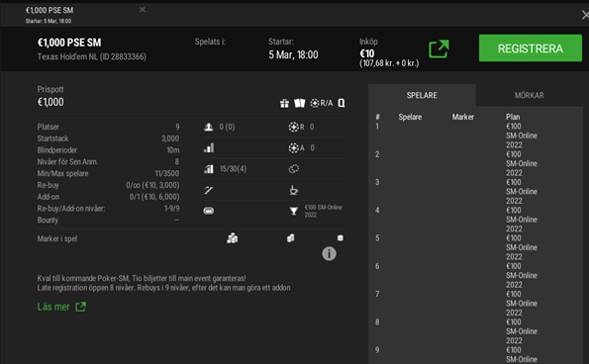Click the playing cards icon
The width and height of the screenshot is (589, 364).
pyautogui.click(x=299, y=103)
